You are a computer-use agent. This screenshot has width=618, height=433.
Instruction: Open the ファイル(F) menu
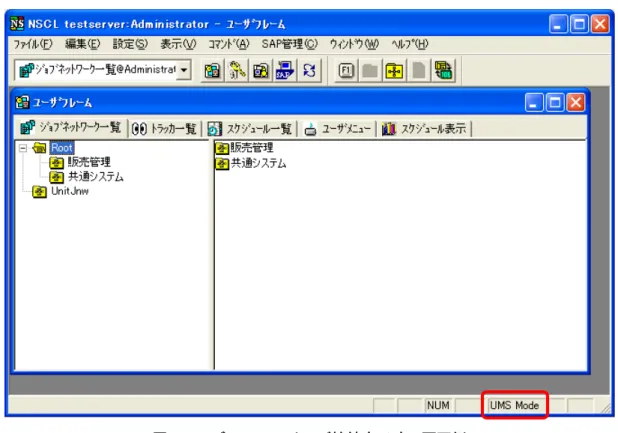coord(33,44)
